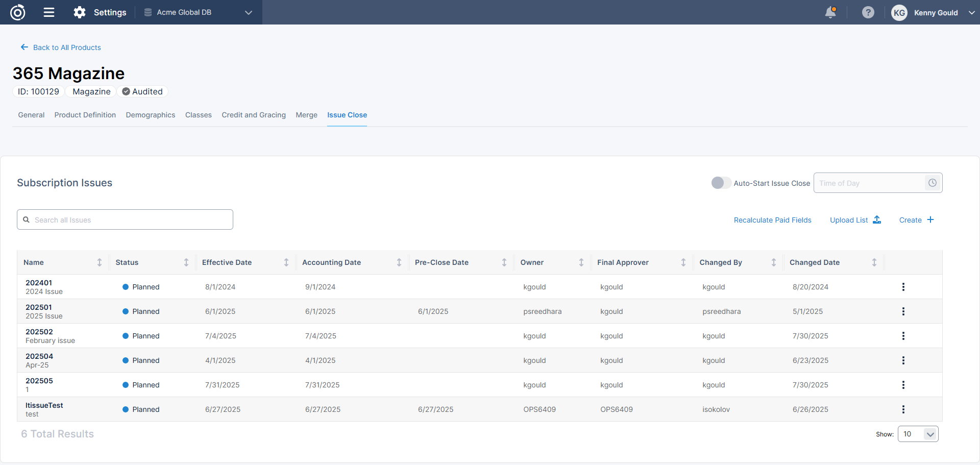This screenshot has height=465, width=980.
Task: Open row actions menu for ItissueTest
Action: 903,409
